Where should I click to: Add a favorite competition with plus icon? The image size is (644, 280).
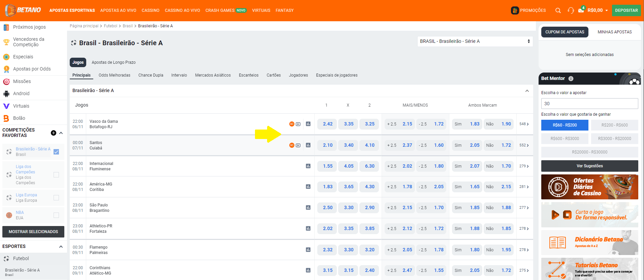(x=54, y=133)
